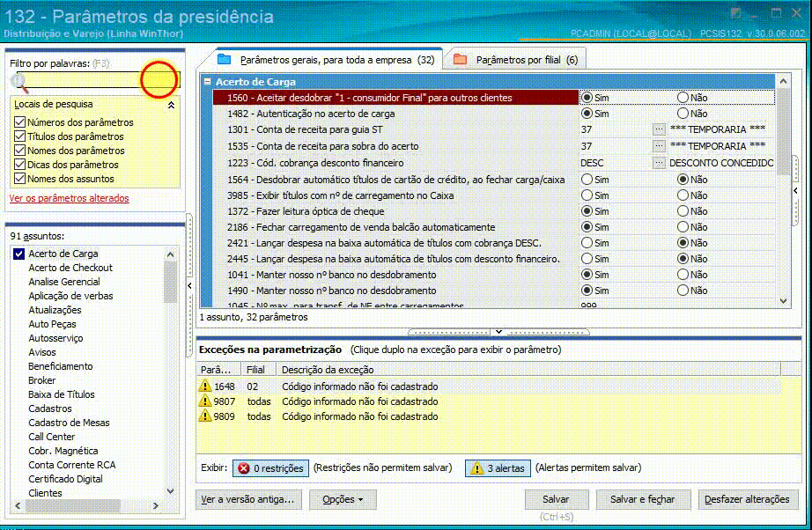Open lookup button for parameter 1223

[x=659, y=163]
